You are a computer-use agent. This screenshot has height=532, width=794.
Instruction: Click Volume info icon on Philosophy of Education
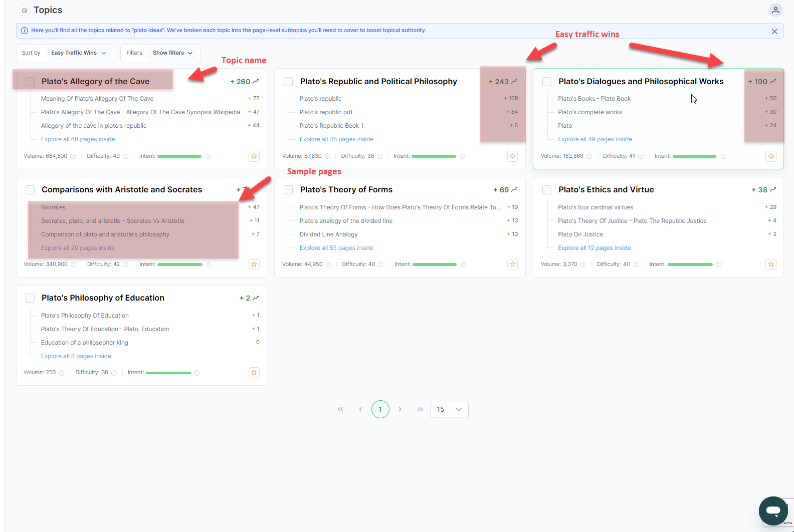point(62,373)
